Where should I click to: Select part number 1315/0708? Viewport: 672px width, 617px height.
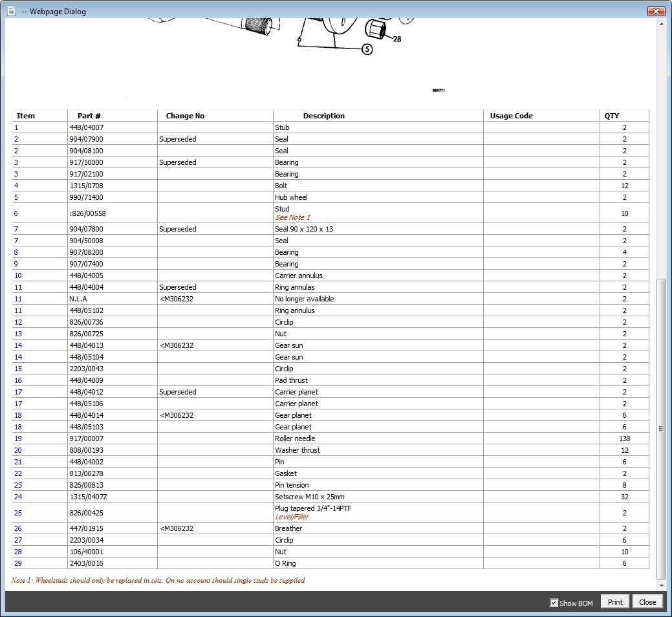[86, 186]
